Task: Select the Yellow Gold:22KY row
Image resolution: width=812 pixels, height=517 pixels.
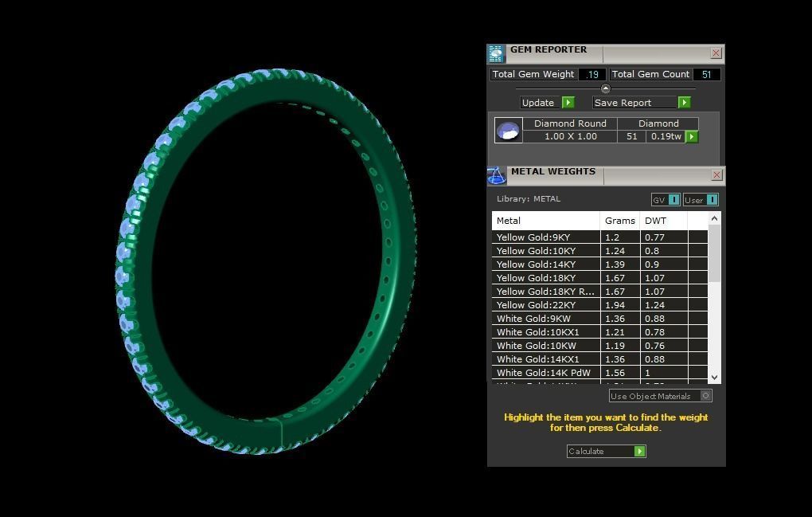Action: [x=599, y=305]
